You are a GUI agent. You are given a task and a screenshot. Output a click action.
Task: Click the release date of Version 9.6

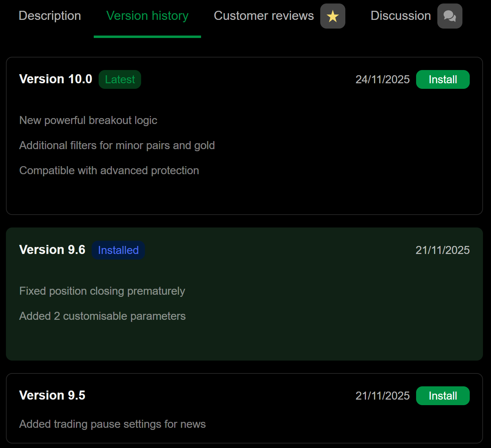coord(442,250)
